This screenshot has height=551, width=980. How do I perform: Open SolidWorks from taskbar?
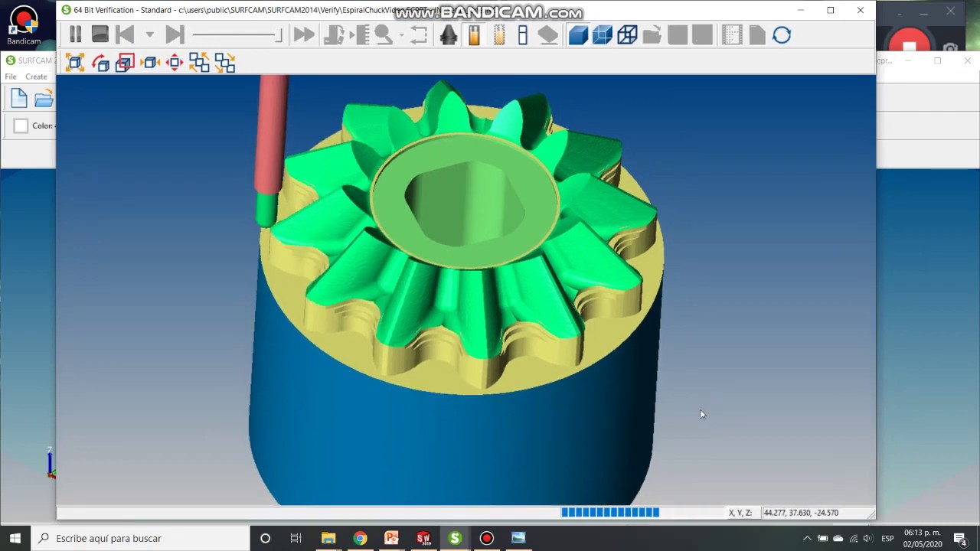423,538
